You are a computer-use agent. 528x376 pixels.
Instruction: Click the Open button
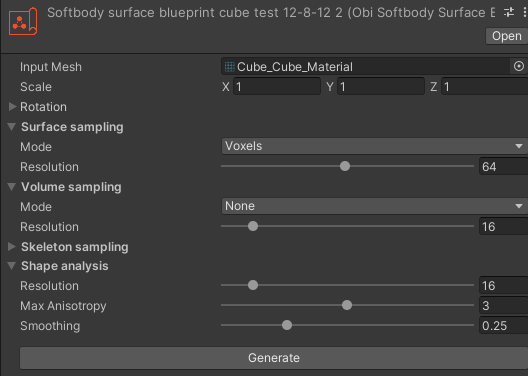pyautogui.click(x=506, y=36)
